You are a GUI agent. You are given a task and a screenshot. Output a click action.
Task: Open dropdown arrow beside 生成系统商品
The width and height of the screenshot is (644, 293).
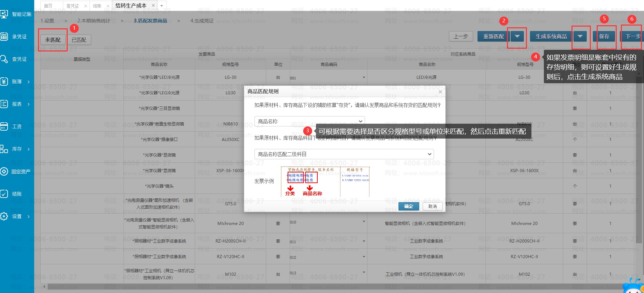(580, 36)
